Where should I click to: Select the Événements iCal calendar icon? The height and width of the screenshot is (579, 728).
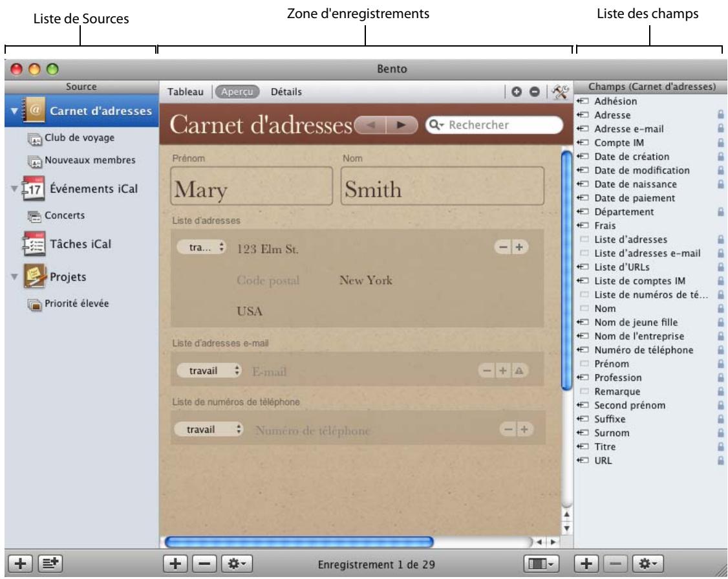pos(34,188)
